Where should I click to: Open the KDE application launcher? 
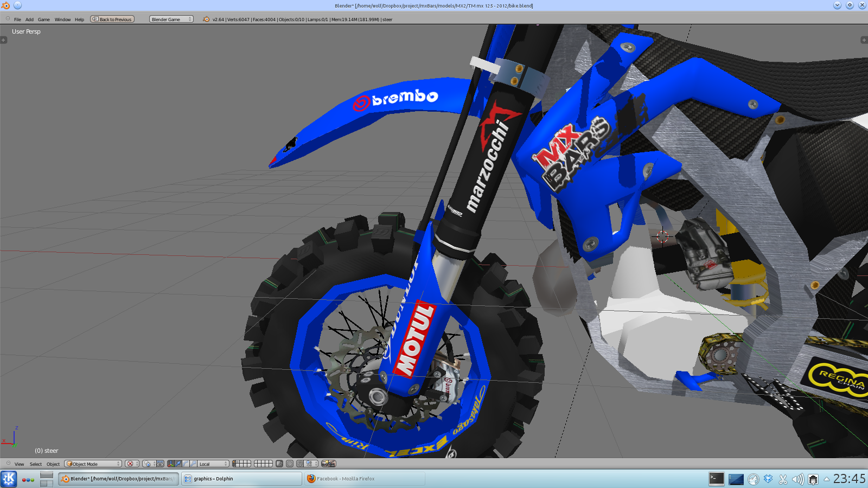click(x=9, y=479)
